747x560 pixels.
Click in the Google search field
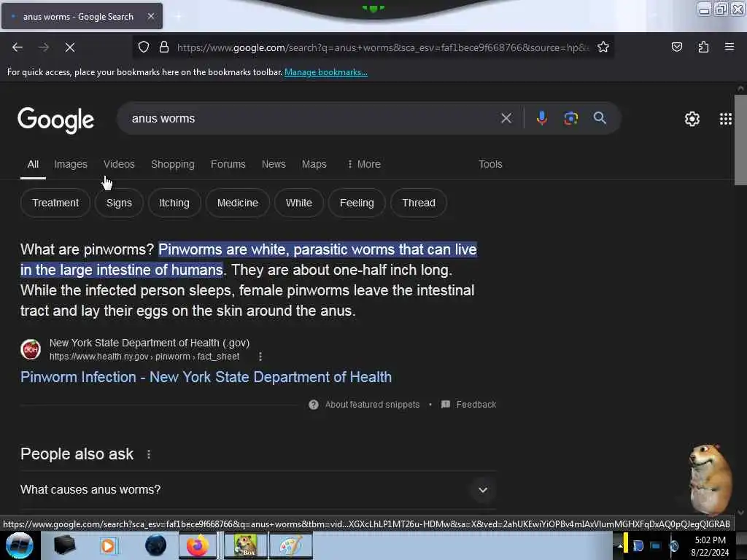click(x=309, y=119)
